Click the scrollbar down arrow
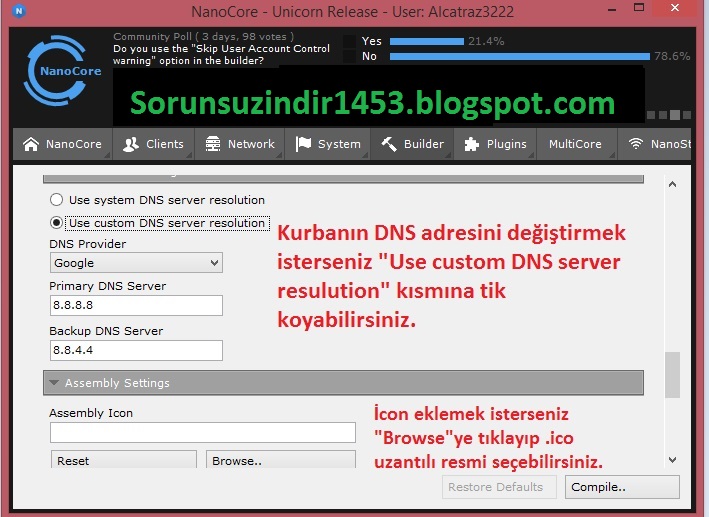Image resolution: width=709 pixels, height=517 pixels. tap(672, 459)
